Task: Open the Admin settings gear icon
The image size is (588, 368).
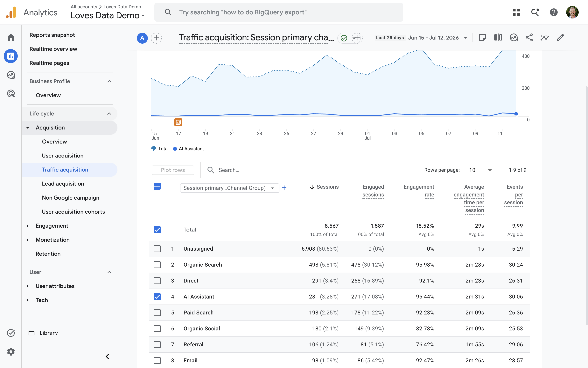Action: pyautogui.click(x=11, y=351)
